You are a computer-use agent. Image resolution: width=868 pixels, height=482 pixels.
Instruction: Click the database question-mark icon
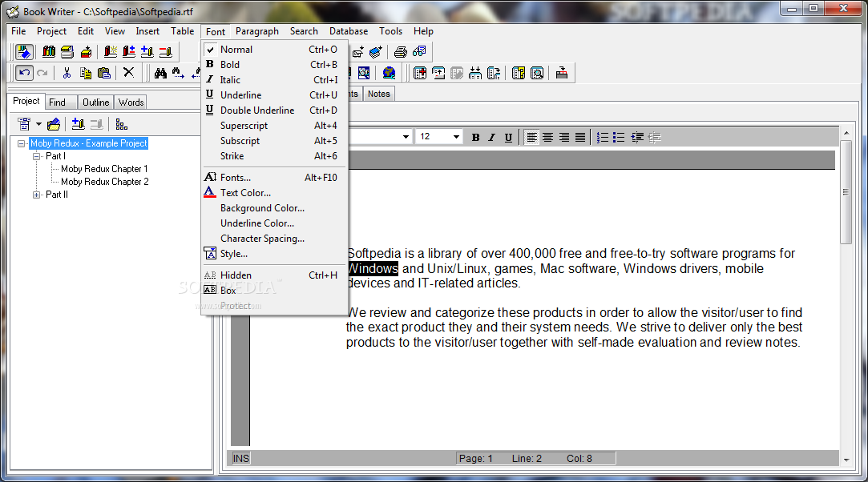[518, 73]
